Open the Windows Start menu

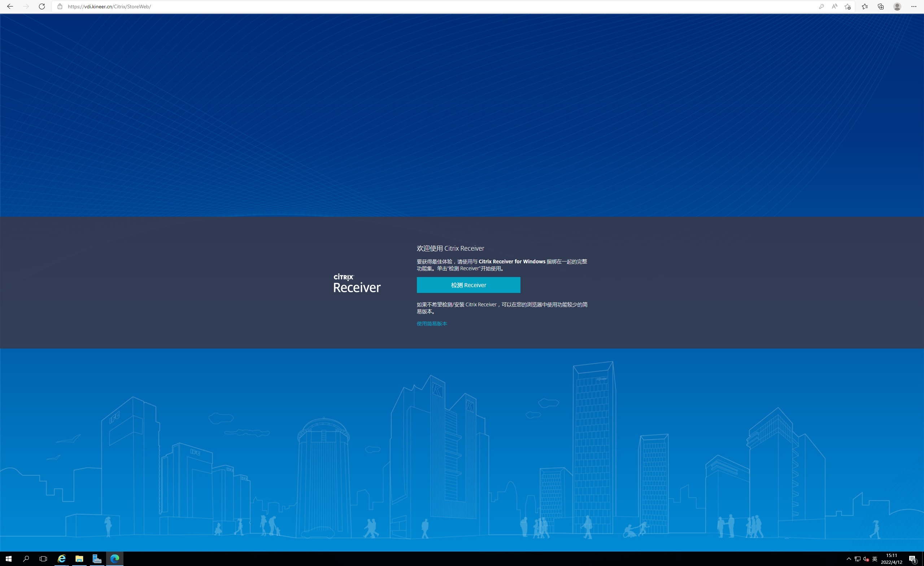[9, 559]
